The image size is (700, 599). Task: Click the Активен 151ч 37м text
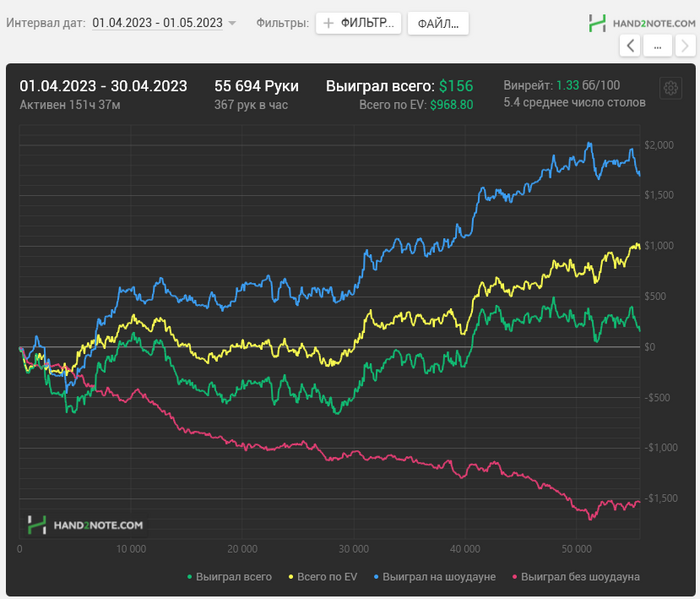pos(70,105)
